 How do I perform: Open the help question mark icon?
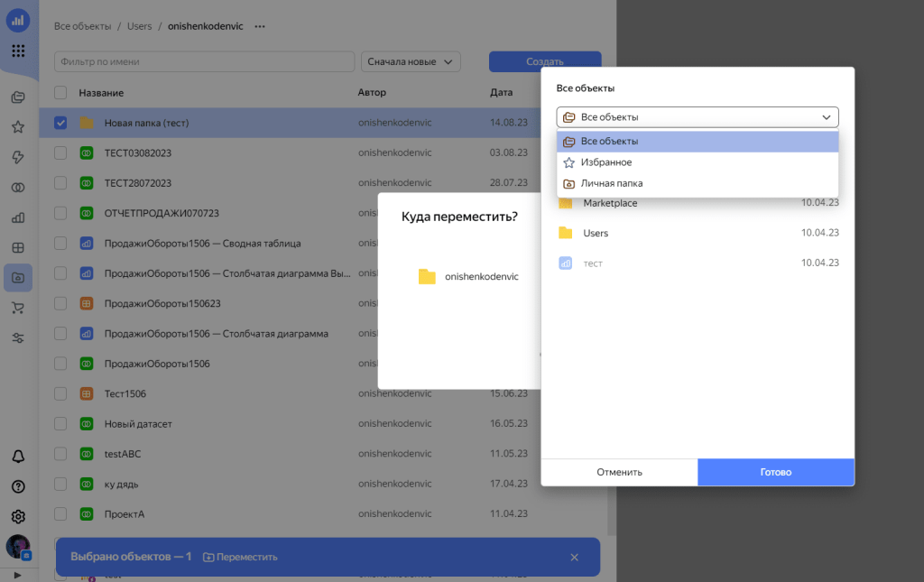pos(18,486)
